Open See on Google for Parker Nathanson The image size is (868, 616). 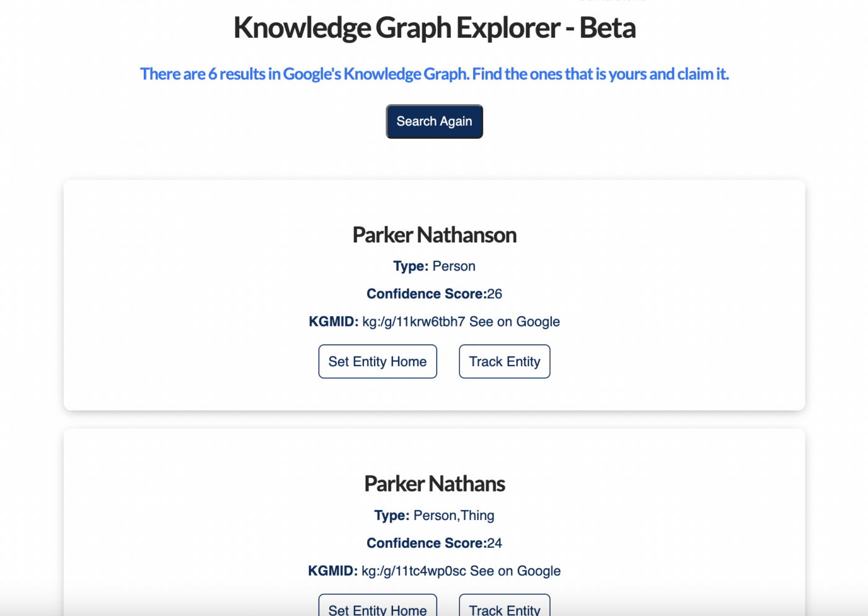coord(515,322)
